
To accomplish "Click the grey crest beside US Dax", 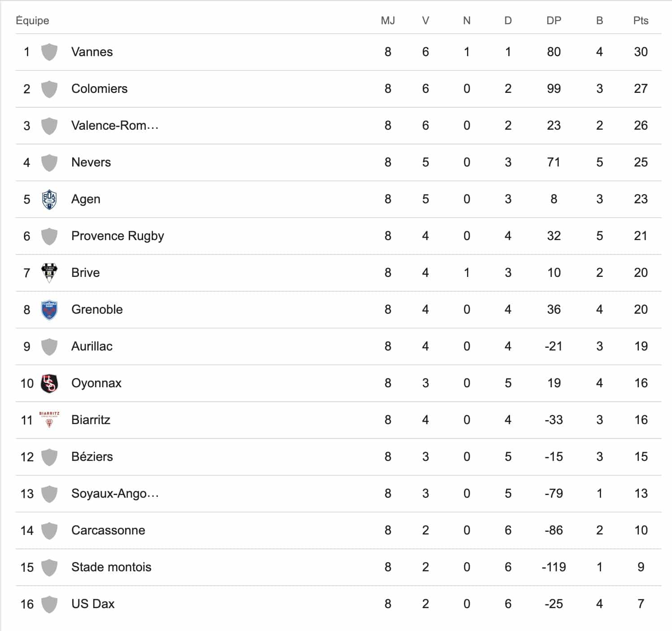I will pyautogui.click(x=49, y=604).
